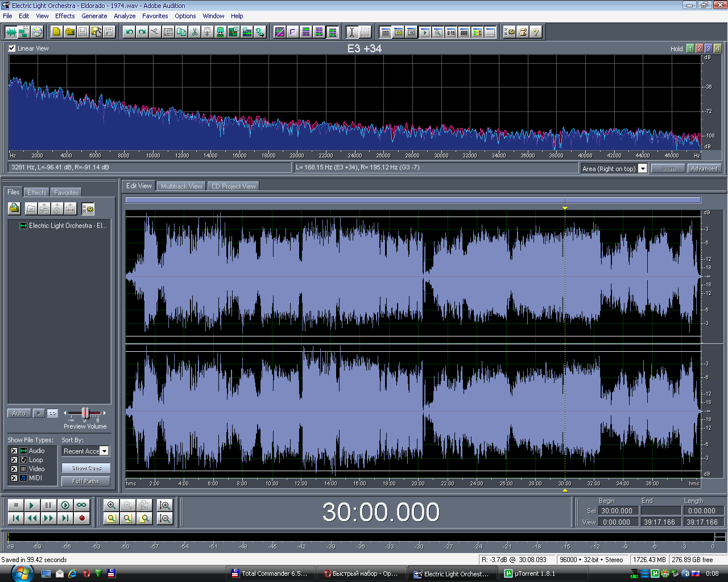Expand the Area (Right on top) dropdown
The width and height of the screenshot is (728, 582).
coord(643,169)
